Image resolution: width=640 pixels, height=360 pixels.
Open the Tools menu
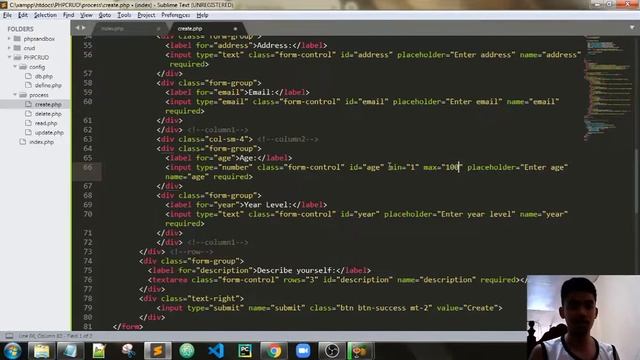point(124,15)
